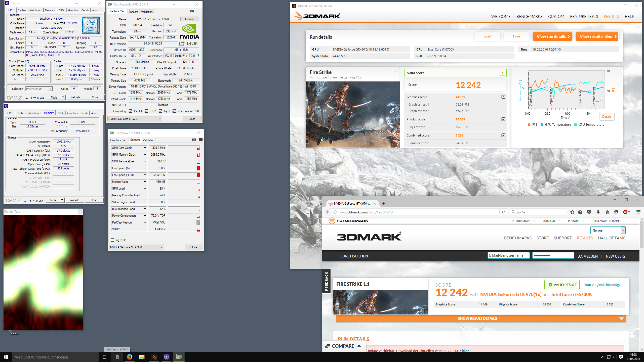
Task: Click the Windows taskbar search box
Action: (x=55, y=357)
